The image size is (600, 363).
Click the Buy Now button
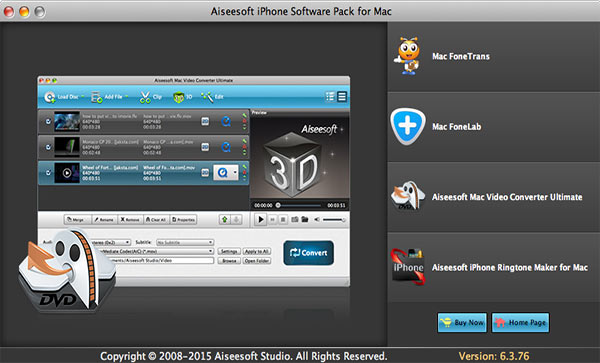462,322
